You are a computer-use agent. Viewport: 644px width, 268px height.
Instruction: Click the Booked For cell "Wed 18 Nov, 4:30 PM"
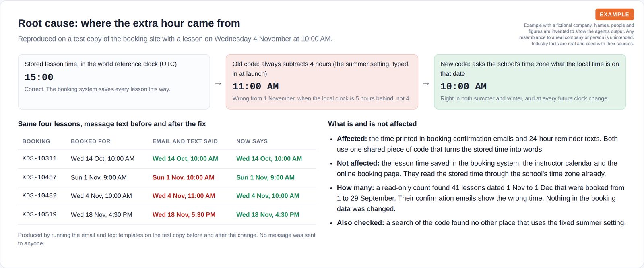pos(101,215)
